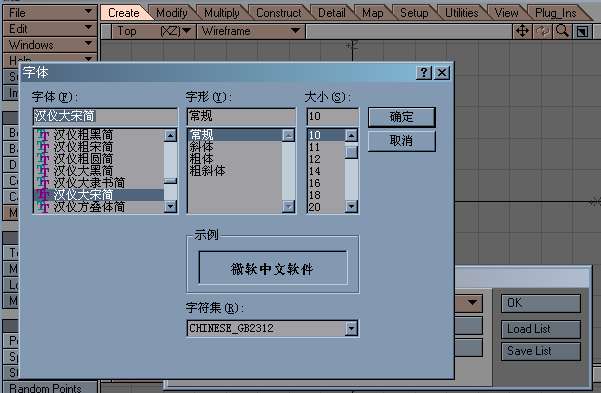Open the Top (XZ) view selector dropdown
This screenshot has width=601, height=393.
click(x=154, y=31)
